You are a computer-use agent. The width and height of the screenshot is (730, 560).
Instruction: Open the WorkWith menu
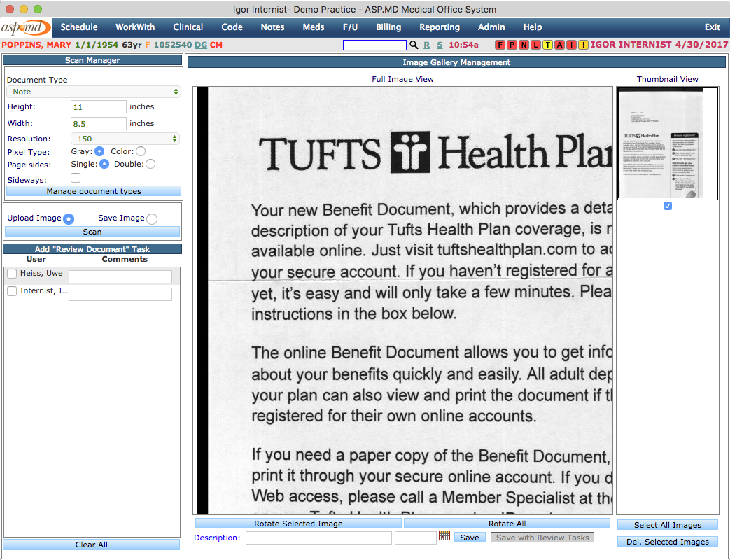point(135,27)
